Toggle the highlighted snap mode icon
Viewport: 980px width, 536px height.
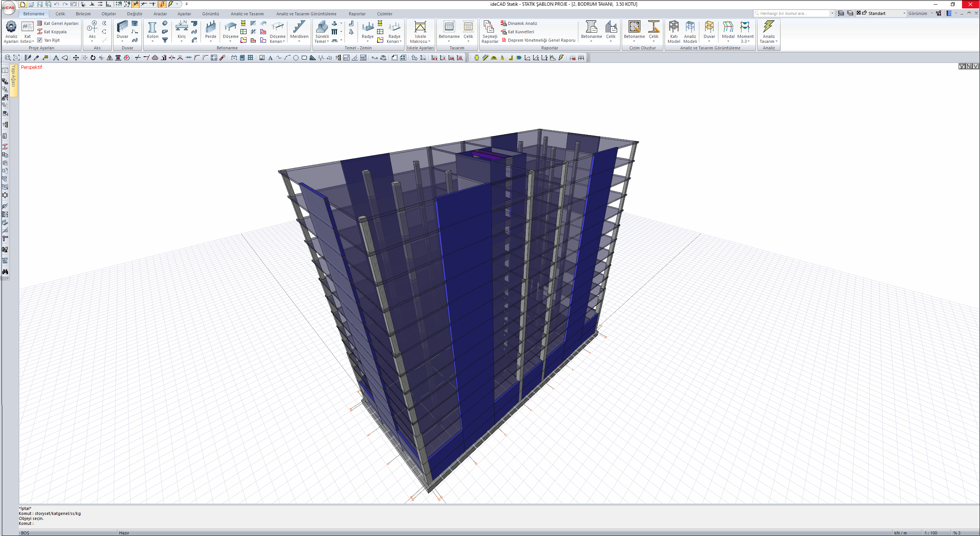[x=136, y=4]
